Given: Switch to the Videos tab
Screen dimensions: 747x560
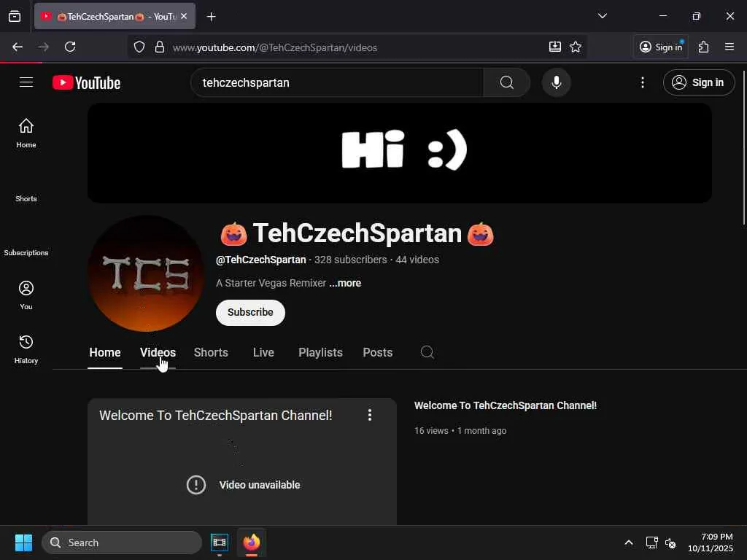Looking at the screenshot, I should click(x=158, y=352).
